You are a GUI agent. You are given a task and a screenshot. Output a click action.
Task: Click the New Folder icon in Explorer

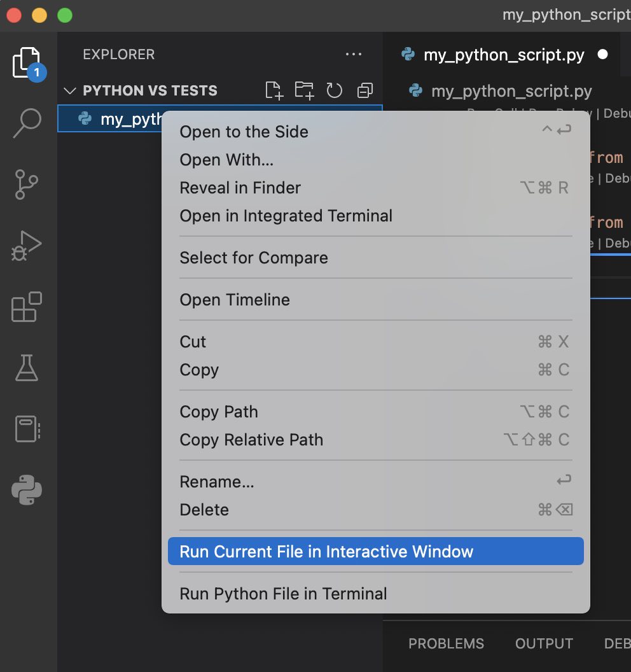305,90
